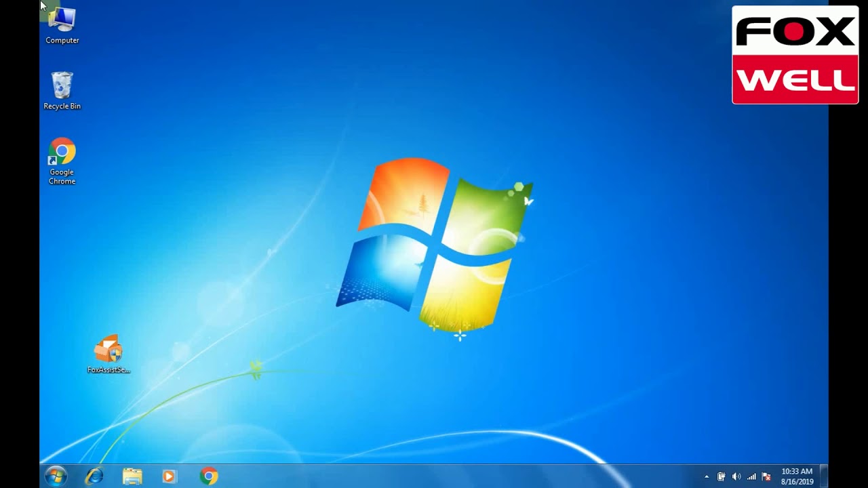This screenshot has width=868, height=488.
Task: Launch Windows Media Player from taskbar
Action: [169, 476]
